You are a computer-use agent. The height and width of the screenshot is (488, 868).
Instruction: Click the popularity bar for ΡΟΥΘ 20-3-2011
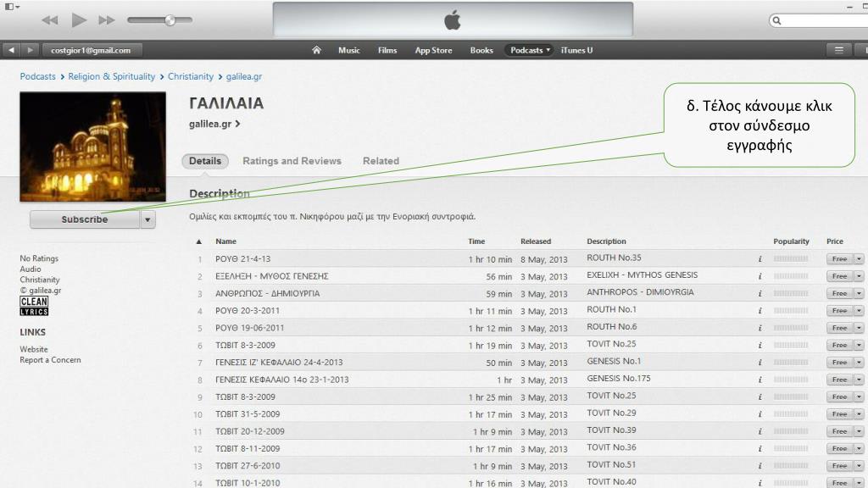point(791,310)
